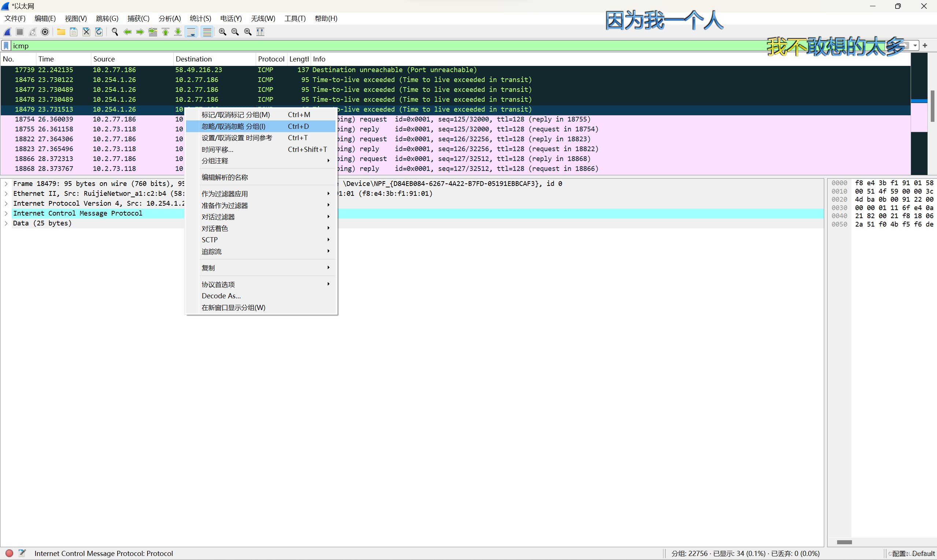Expand the SCTP submenu
937x560 pixels.
point(261,240)
